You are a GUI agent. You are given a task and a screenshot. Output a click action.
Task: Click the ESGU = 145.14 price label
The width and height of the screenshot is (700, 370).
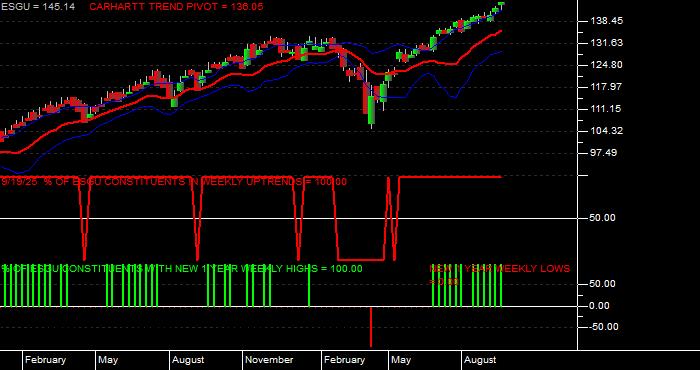tap(38, 7)
